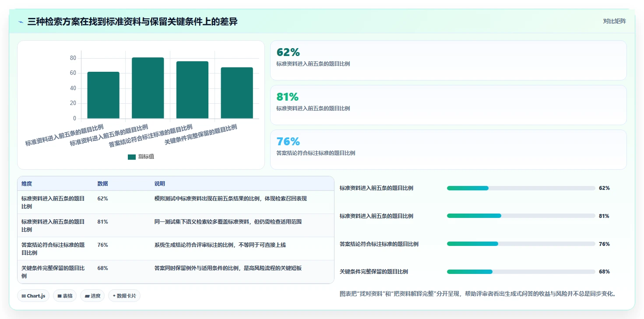644x319 pixels.
Task: Click the lightning icon beside the header title
Action: pyautogui.click(x=21, y=22)
